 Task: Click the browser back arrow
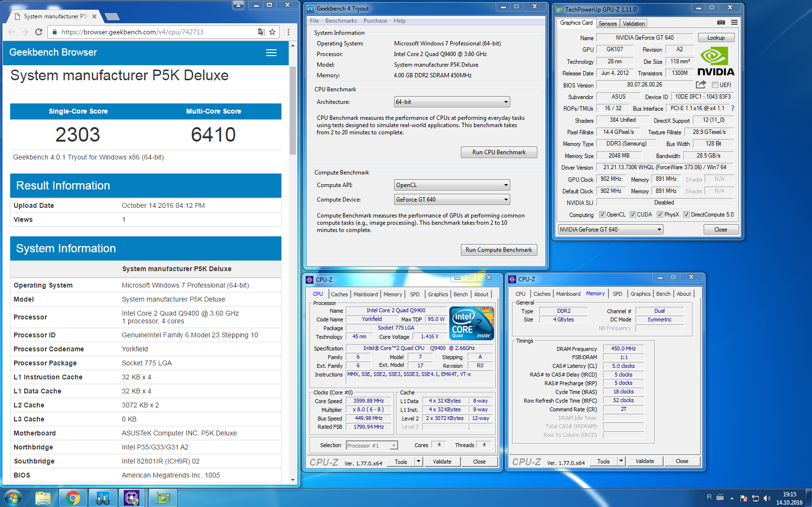[x=12, y=32]
